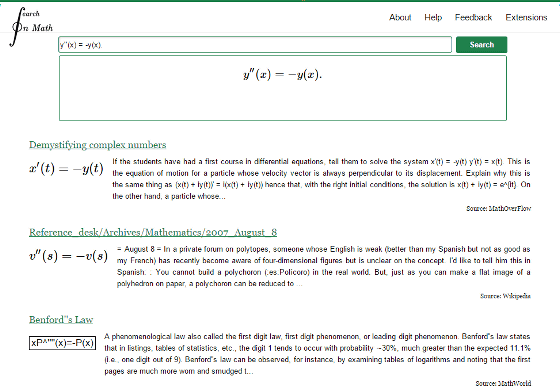
Task: Click the Benford's law description text
Action: coord(317,354)
